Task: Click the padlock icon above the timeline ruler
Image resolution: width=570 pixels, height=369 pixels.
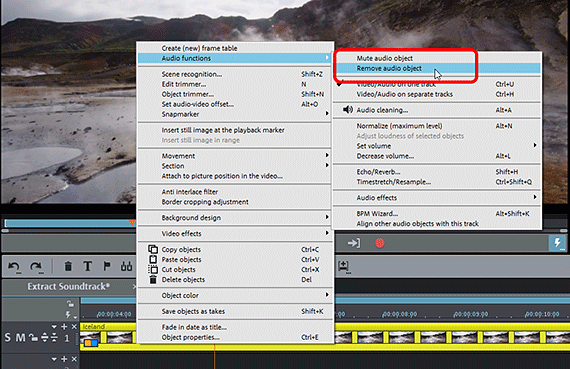Action: click(x=70, y=304)
